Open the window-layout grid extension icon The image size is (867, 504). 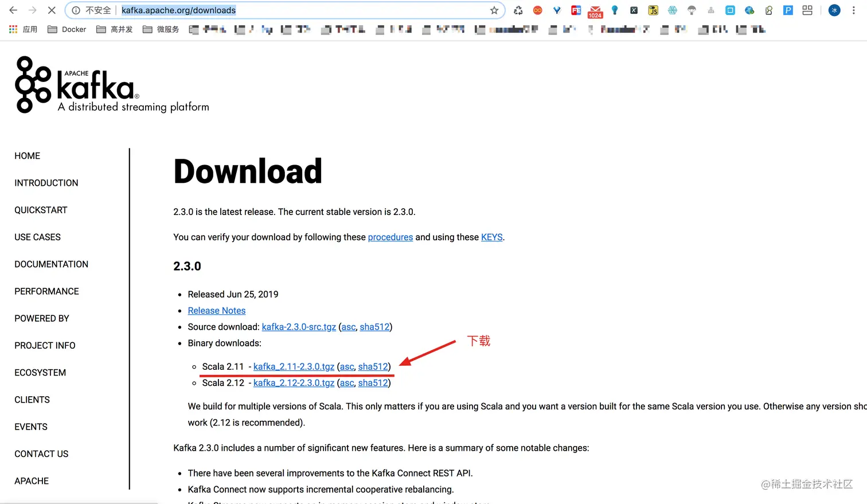tap(807, 10)
